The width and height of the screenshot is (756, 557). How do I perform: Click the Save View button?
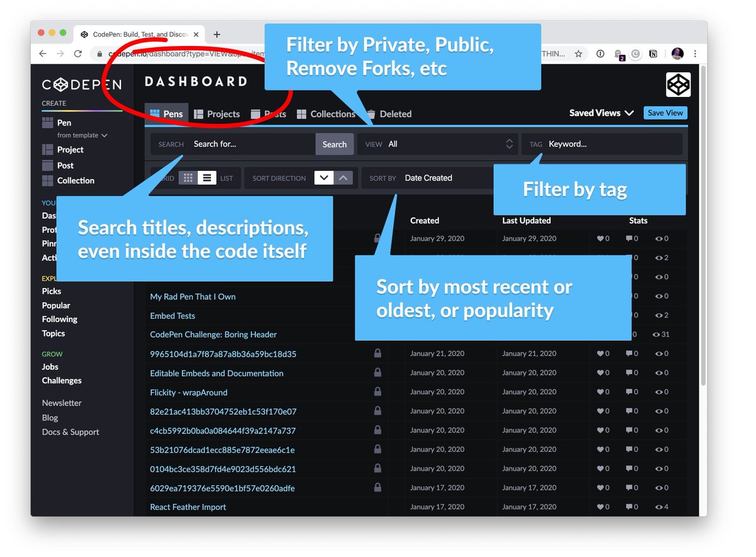tap(665, 113)
